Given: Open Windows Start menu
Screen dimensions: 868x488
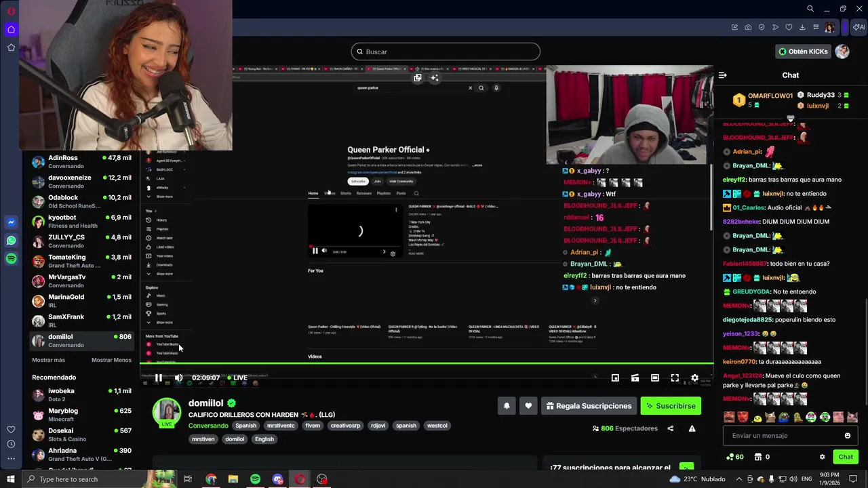Looking at the screenshot, I should [x=10, y=479].
